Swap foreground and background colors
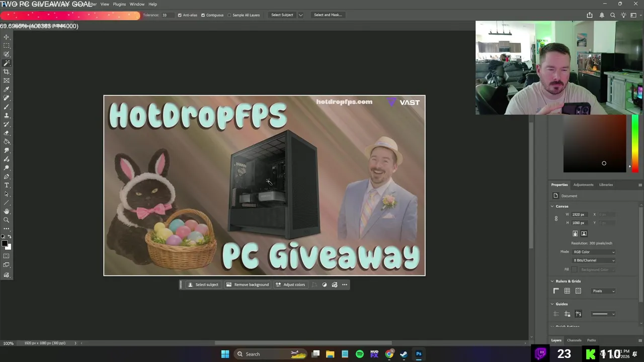 click(x=9, y=236)
